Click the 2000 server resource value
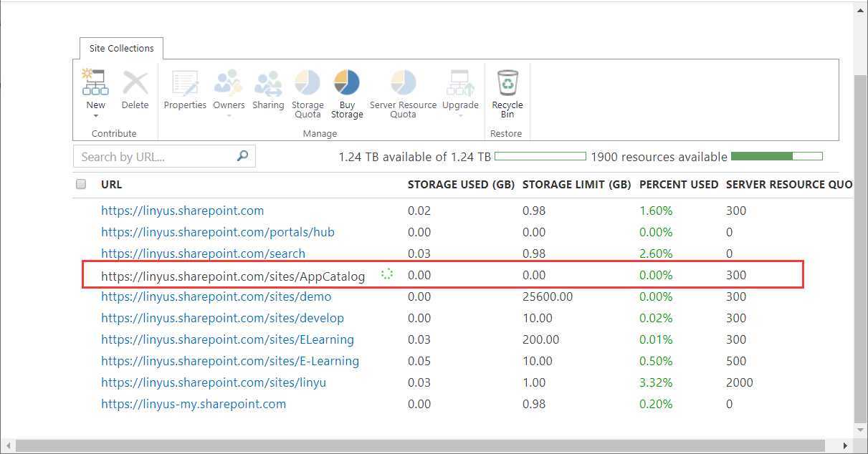868x454 pixels. pos(740,382)
